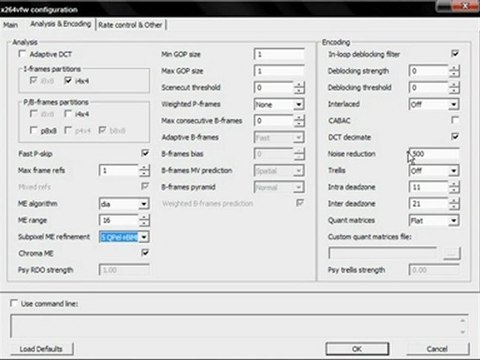Screen dimensions: 480x360
Task: Close the x264vfw configuration window
Action: (x=465, y=6)
